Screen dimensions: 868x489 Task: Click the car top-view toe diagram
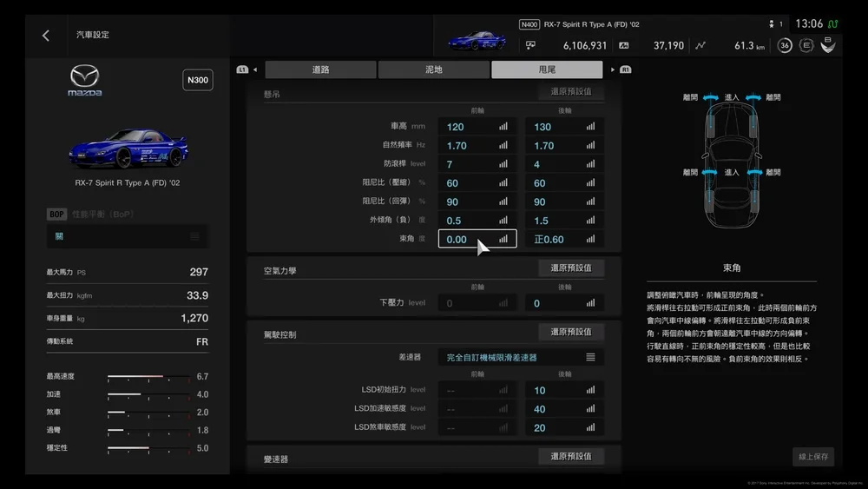pyautogui.click(x=731, y=163)
